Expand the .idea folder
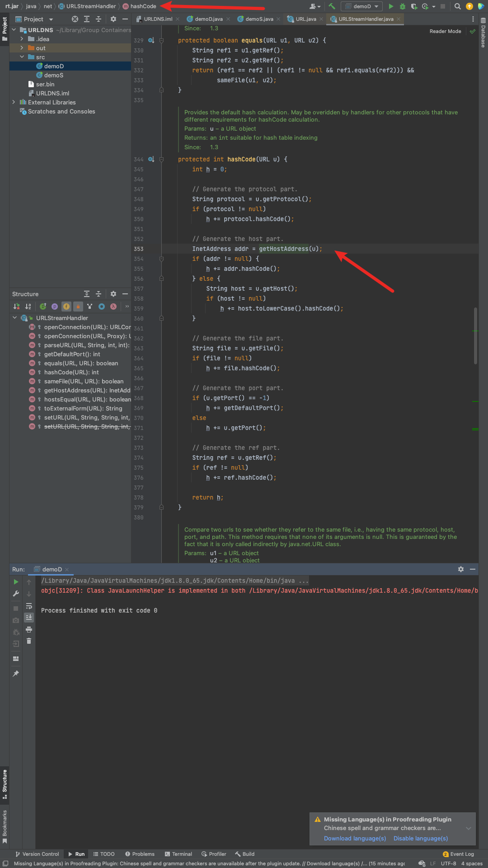 pos(22,39)
